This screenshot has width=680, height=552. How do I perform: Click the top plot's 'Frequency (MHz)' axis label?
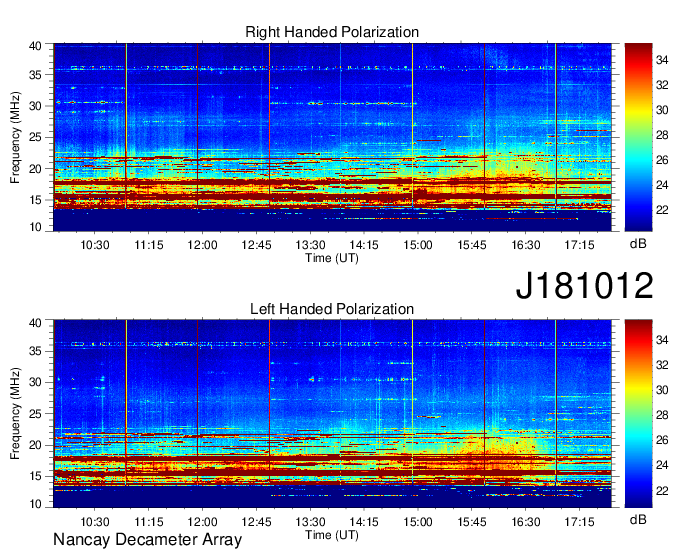tap(15, 137)
